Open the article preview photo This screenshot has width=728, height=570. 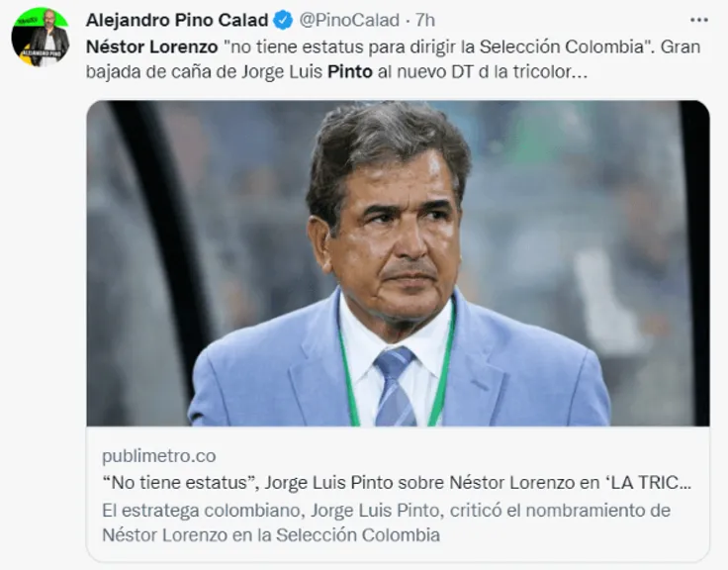tap(398, 263)
